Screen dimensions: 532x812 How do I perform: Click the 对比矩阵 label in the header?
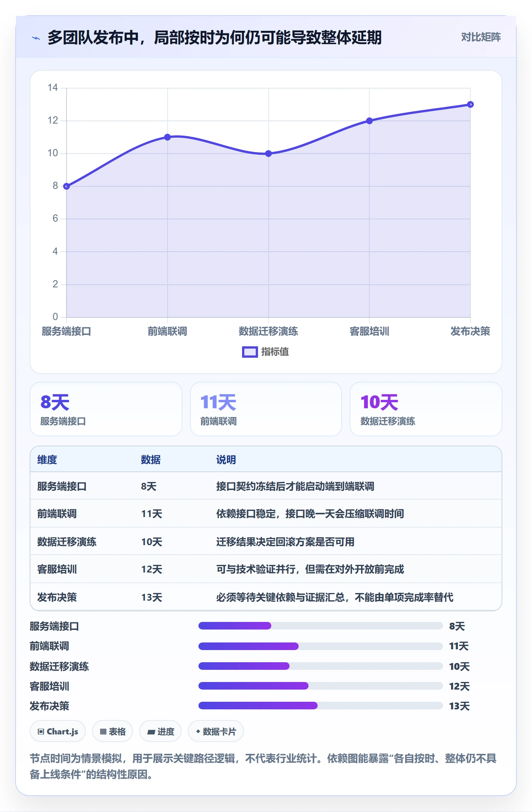click(481, 37)
